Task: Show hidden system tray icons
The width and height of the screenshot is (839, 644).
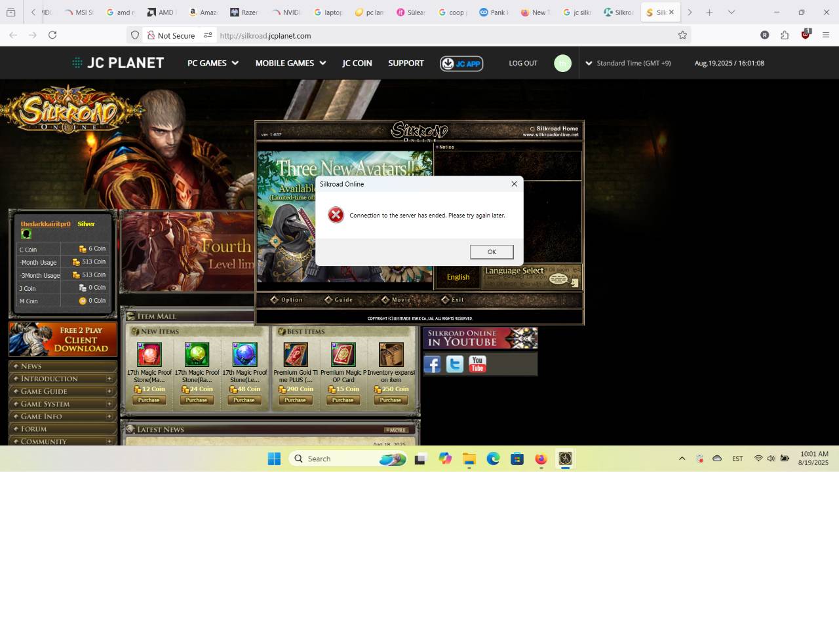Action: tap(682, 459)
